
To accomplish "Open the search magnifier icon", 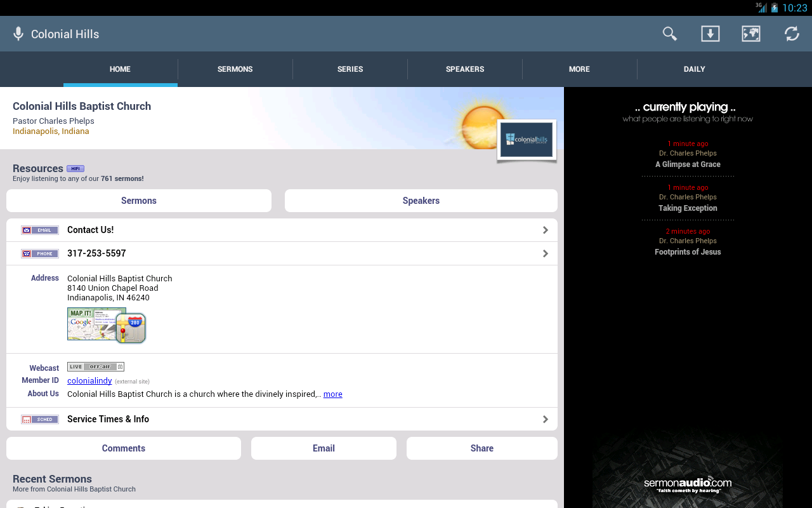I will pyautogui.click(x=670, y=34).
